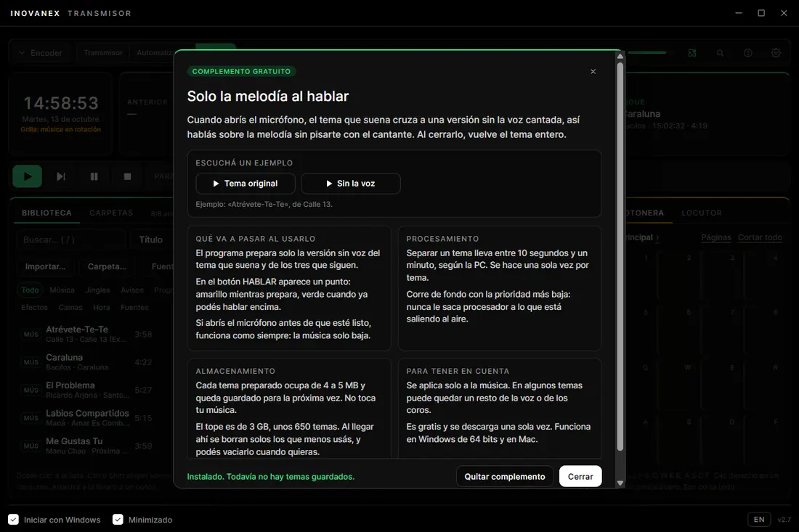The height and width of the screenshot is (532, 799).
Task: Click the fullscreen expand icon in the toolbar
Action: click(x=692, y=53)
